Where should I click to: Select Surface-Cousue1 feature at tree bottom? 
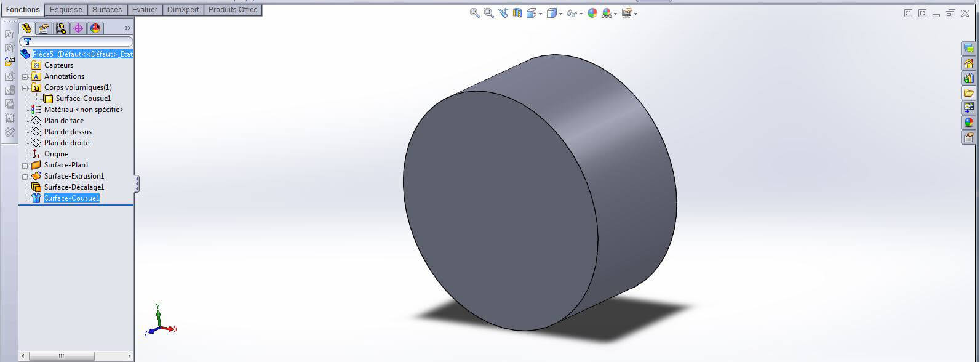71,198
